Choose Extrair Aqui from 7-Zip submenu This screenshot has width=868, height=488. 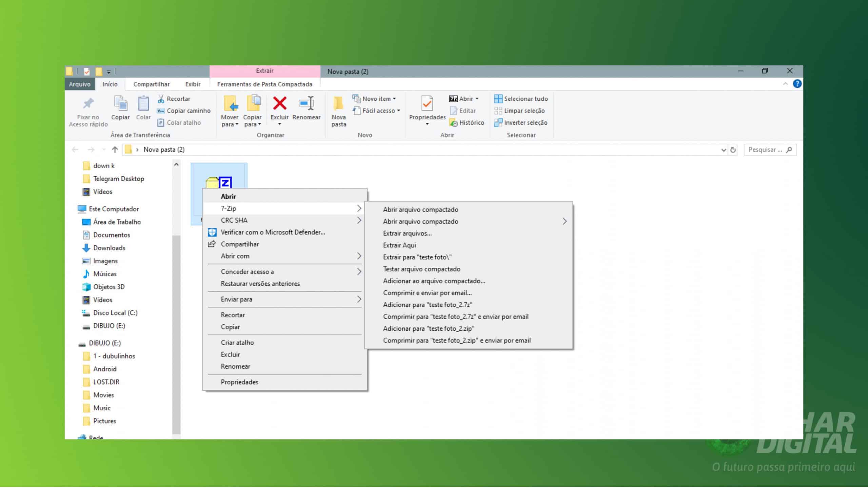399,245
